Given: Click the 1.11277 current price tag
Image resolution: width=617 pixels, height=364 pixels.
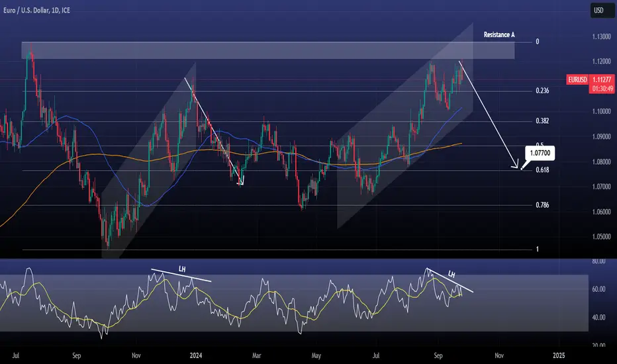Looking at the screenshot, I should [x=602, y=80].
